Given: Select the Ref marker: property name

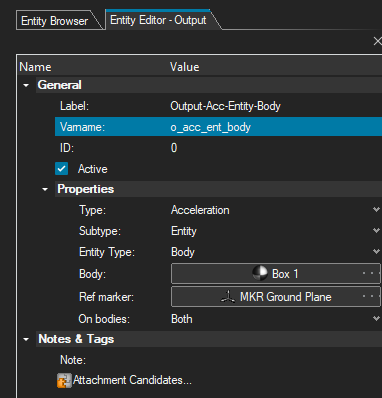Looking at the screenshot, I should [106, 297].
